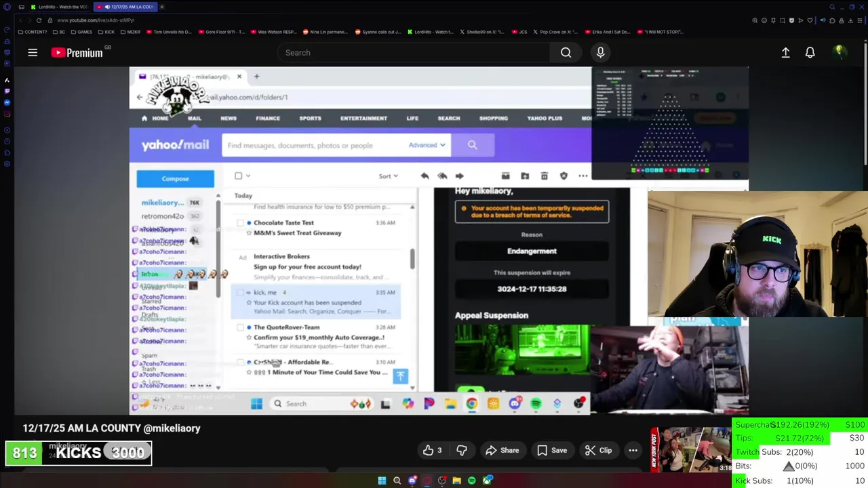Open the Wes Watson RESP... bookmark
This screenshot has height=488, width=868.
click(x=274, y=32)
